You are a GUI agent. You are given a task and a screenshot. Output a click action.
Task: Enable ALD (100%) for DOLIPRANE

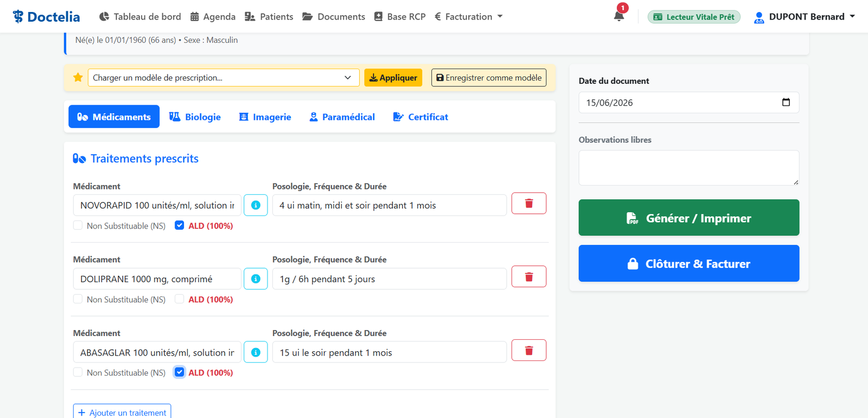point(180,299)
